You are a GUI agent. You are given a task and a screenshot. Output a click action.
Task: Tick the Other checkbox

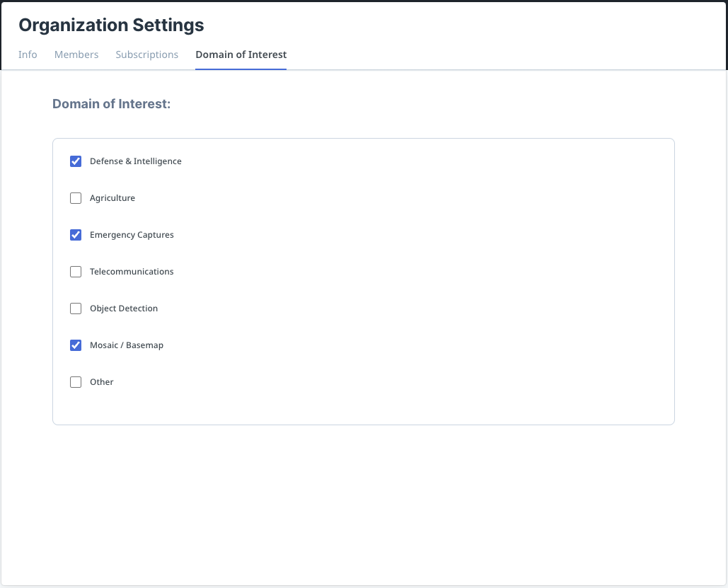tap(76, 382)
